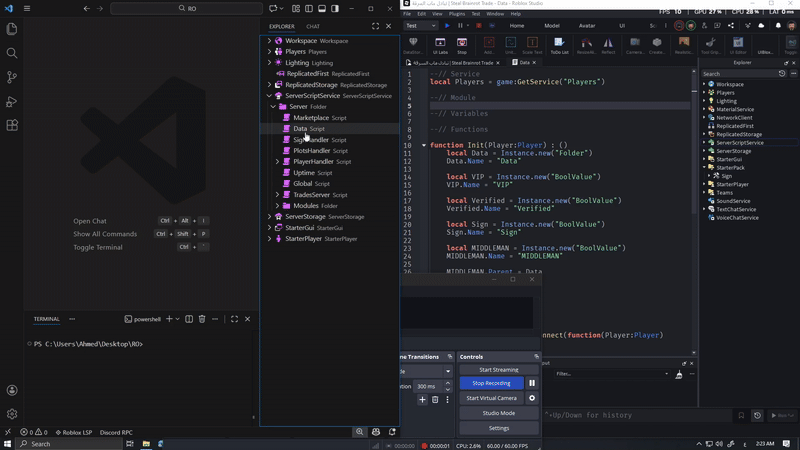The image size is (800, 450).
Task: Click the ToDo List plugin icon
Action: pyautogui.click(x=559, y=45)
